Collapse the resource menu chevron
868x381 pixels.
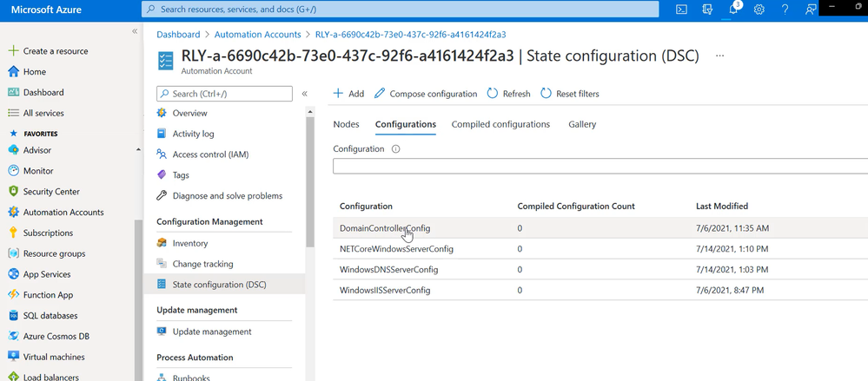(x=305, y=94)
